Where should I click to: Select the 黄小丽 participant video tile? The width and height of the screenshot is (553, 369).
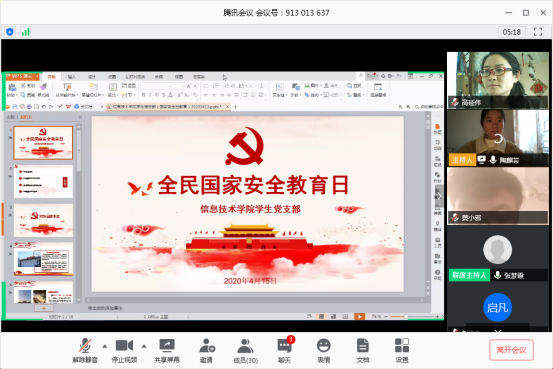click(498, 196)
